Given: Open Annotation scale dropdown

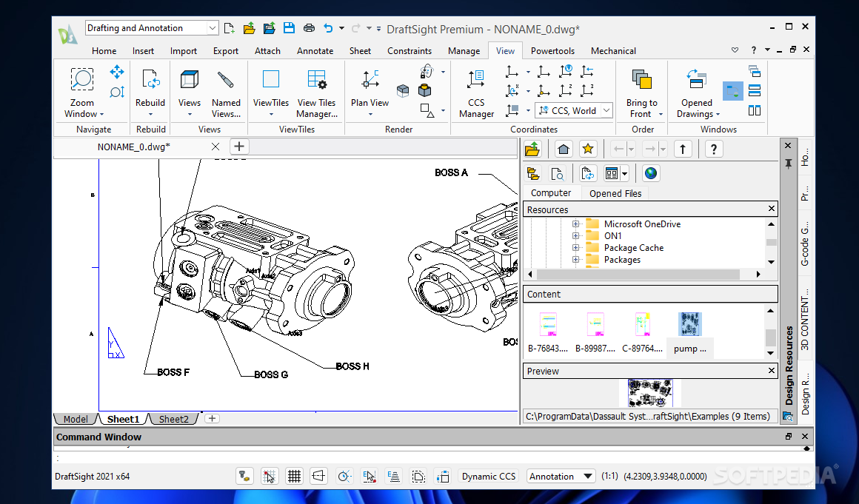Looking at the screenshot, I should coord(561,476).
